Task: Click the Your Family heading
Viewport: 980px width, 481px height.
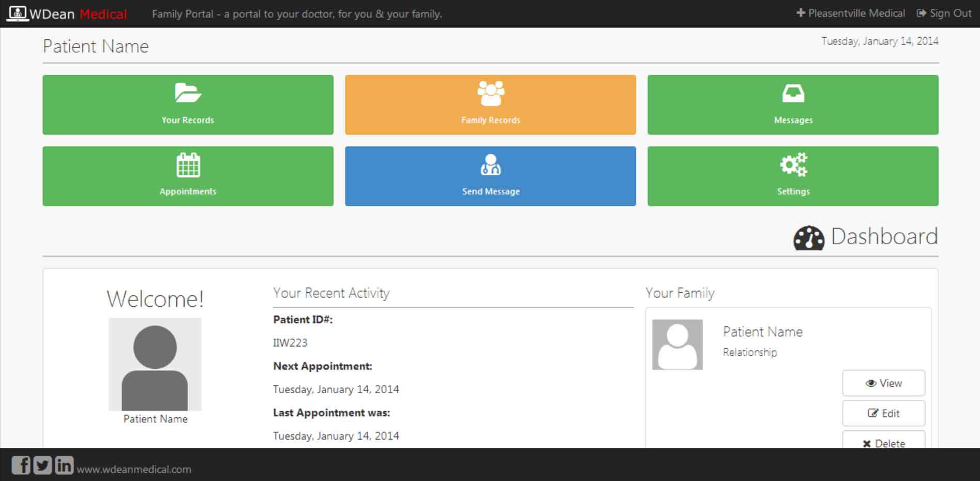Action: tap(680, 293)
